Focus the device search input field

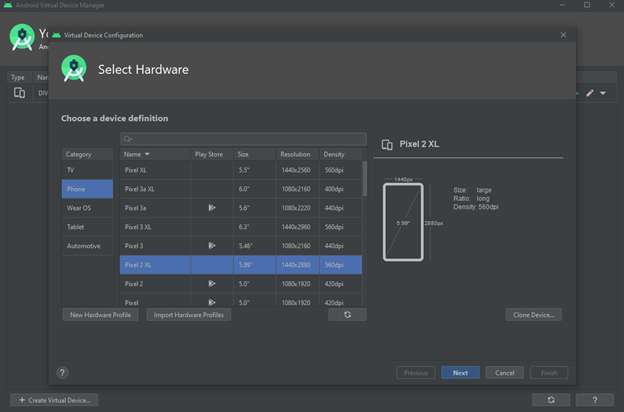pyautogui.click(x=243, y=139)
